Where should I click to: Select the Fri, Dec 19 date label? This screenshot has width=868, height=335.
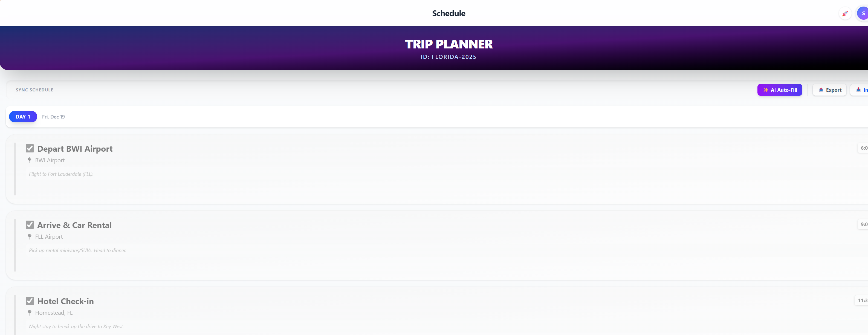click(53, 117)
